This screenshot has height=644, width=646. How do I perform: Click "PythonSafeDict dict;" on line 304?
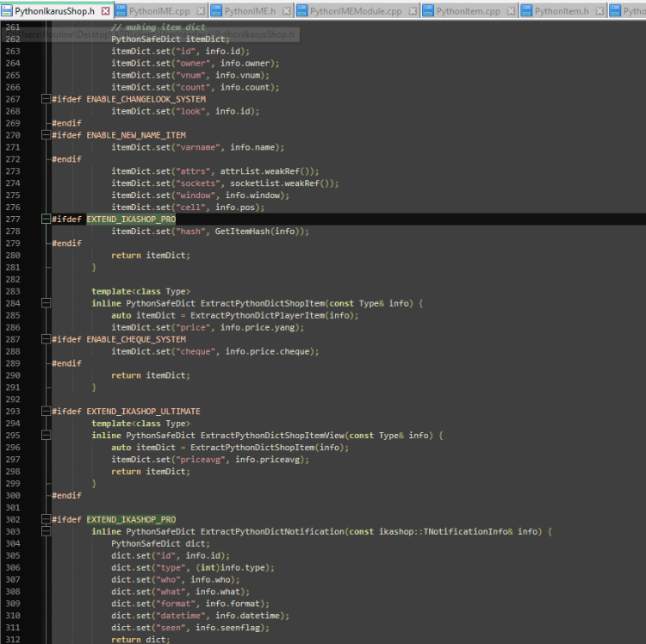[160, 543]
